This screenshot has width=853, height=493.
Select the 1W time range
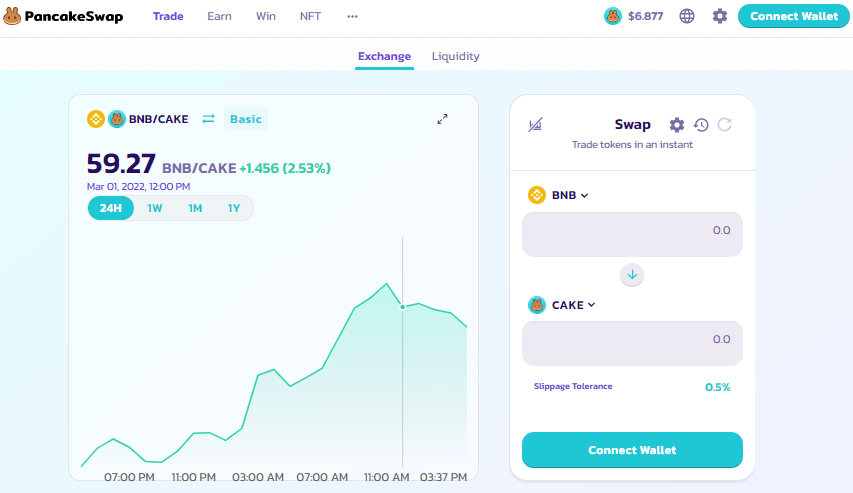click(x=155, y=208)
